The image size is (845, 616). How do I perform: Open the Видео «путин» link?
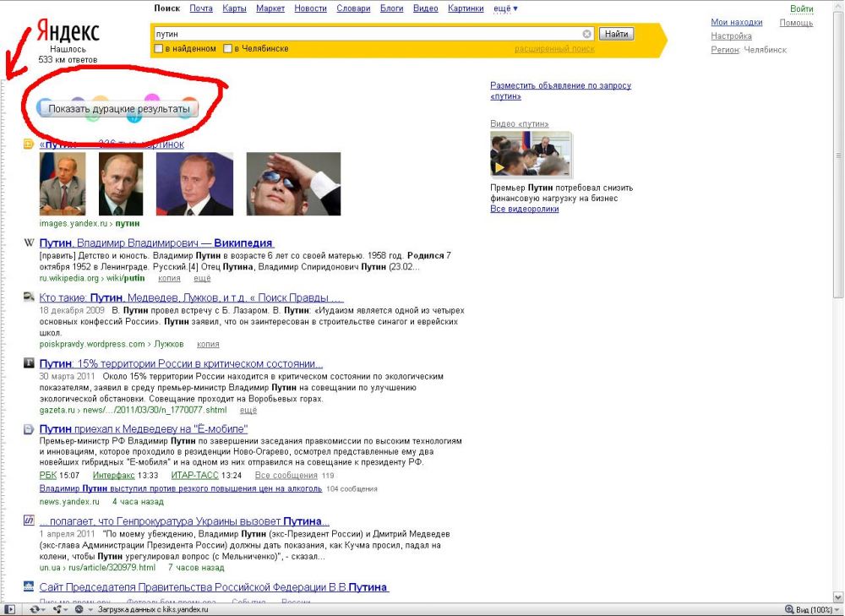click(520, 123)
